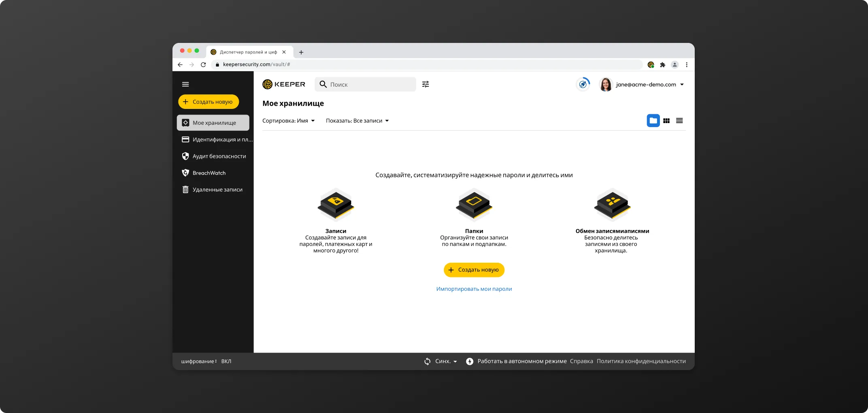Open the hamburger menu in sidebar
Screen dimensions: 868x413
click(185, 84)
